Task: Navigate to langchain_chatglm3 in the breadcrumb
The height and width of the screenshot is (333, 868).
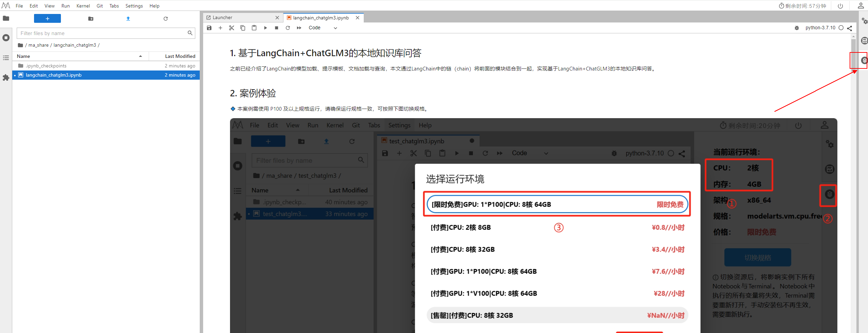Action: click(x=75, y=45)
